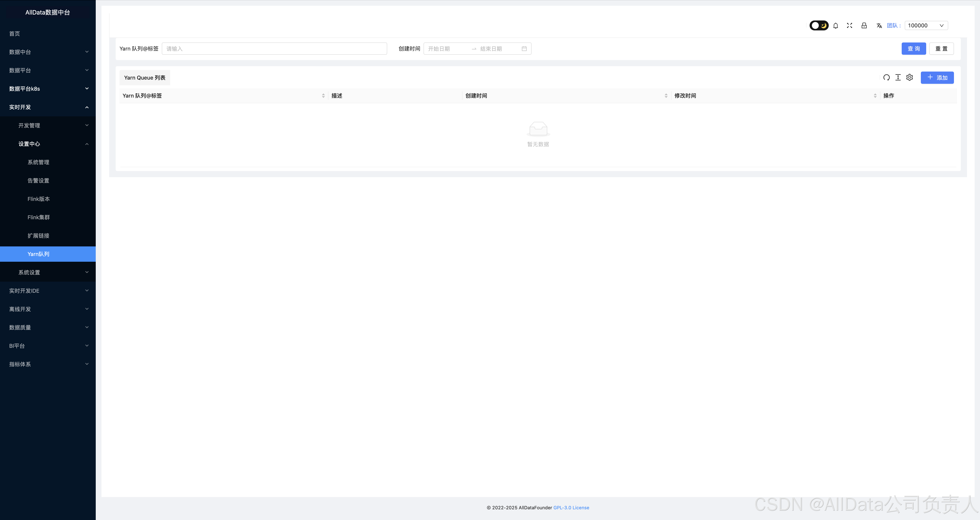Screen dimensions: 980x520
Task: Open the notifications bell
Action: click(x=835, y=25)
